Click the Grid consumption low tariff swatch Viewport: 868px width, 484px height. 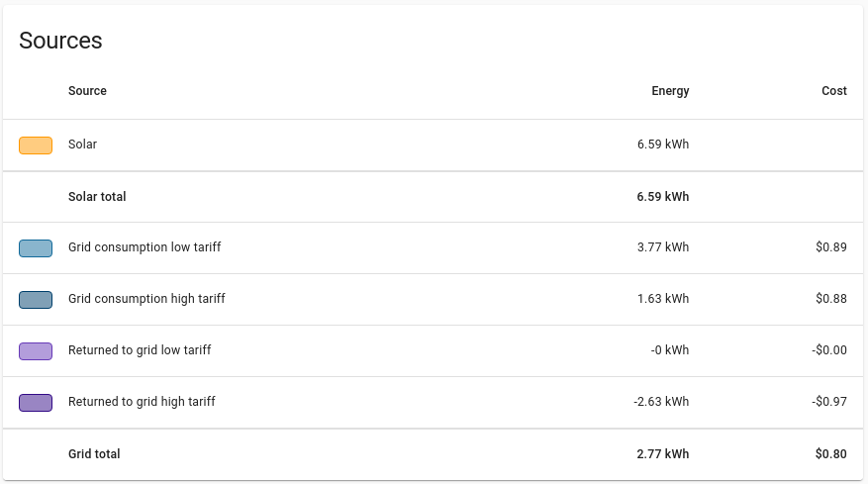point(36,248)
